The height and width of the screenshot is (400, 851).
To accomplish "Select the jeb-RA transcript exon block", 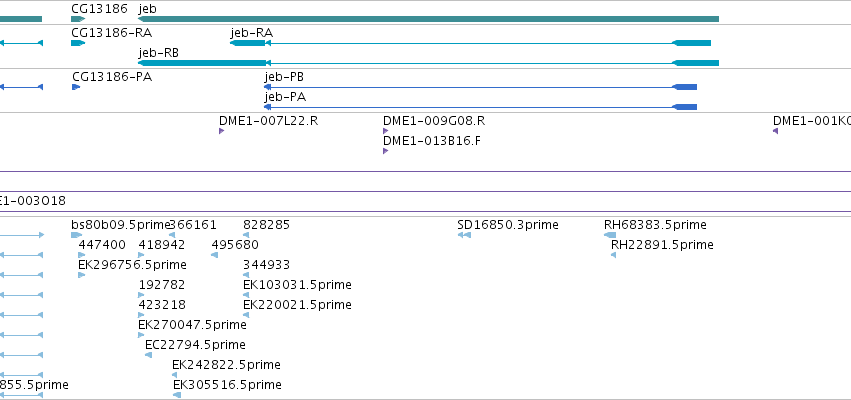I will pyautogui.click(x=248, y=43).
